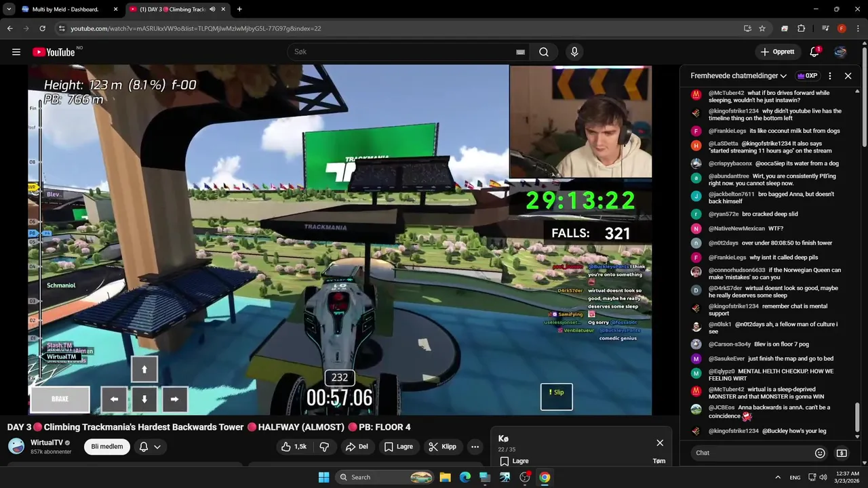Start voice search with the microphone
This screenshot has height=488, width=868.
(x=574, y=52)
